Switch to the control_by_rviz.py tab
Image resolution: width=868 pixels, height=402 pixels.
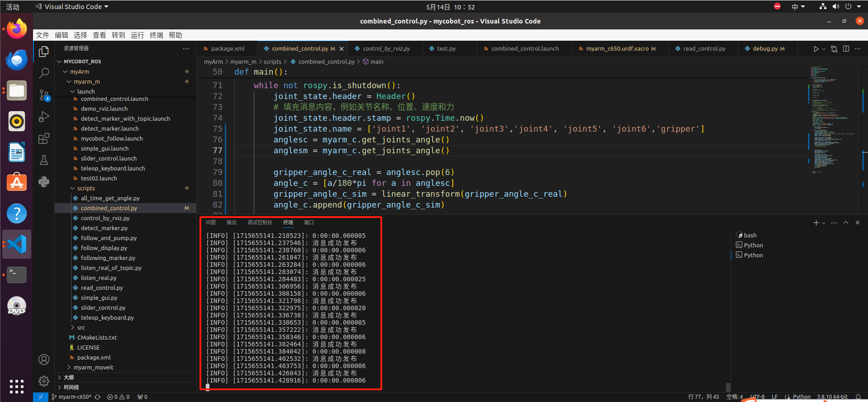click(x=386, y=49)
